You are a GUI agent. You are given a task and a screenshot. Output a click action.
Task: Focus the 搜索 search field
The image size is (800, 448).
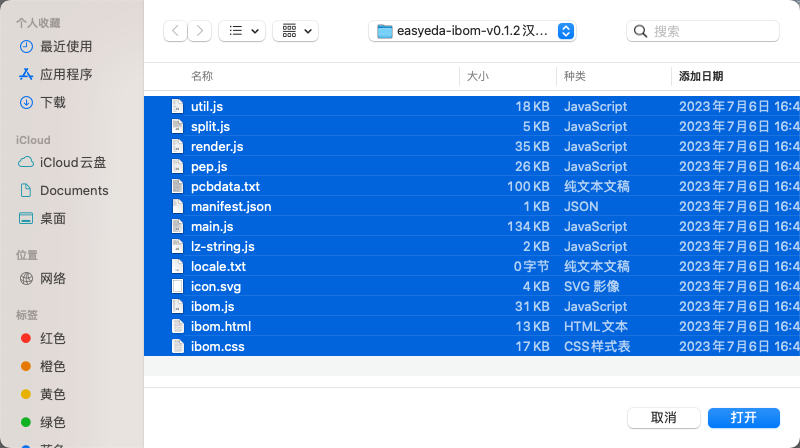703,31
